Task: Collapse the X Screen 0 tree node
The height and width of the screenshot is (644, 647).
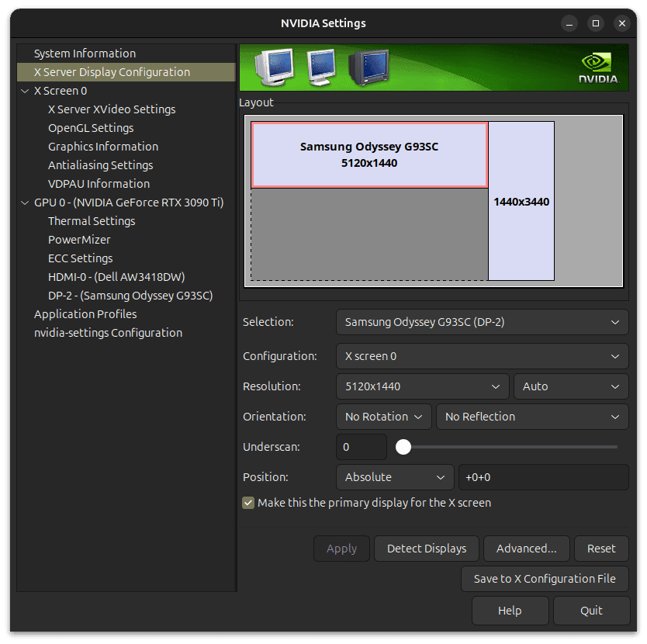Action: point(26,91)
